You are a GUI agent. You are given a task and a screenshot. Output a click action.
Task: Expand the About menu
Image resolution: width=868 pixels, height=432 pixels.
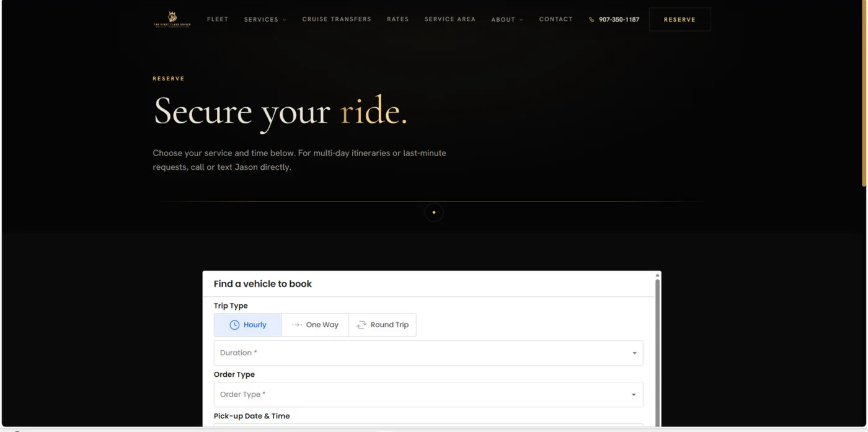pyautogui.click(x=507, y=20)
